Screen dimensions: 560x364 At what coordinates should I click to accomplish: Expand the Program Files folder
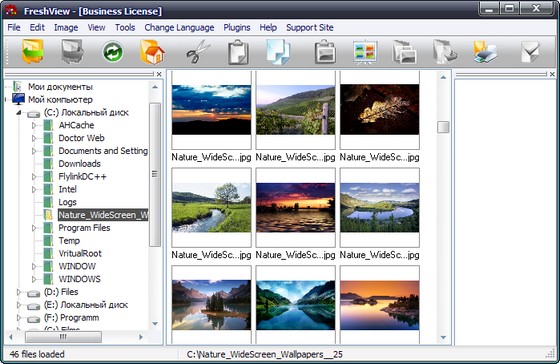tap(34, 228)
